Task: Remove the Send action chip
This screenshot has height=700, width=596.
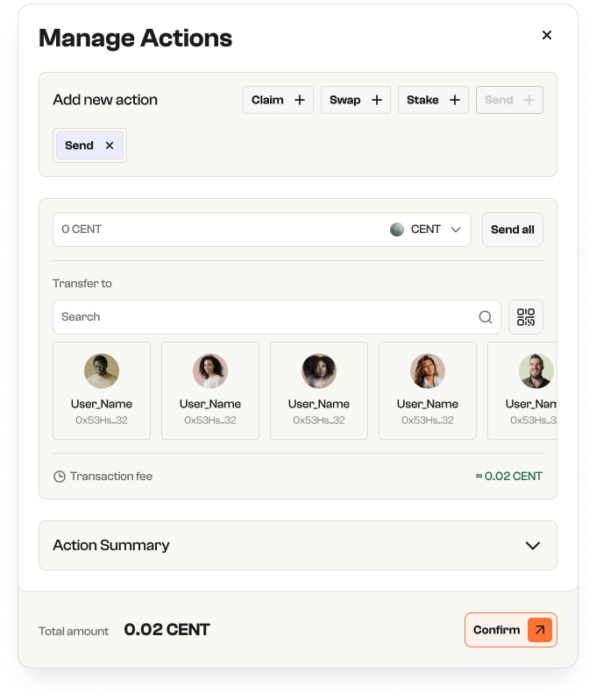Action: click(x=110, y=145)
